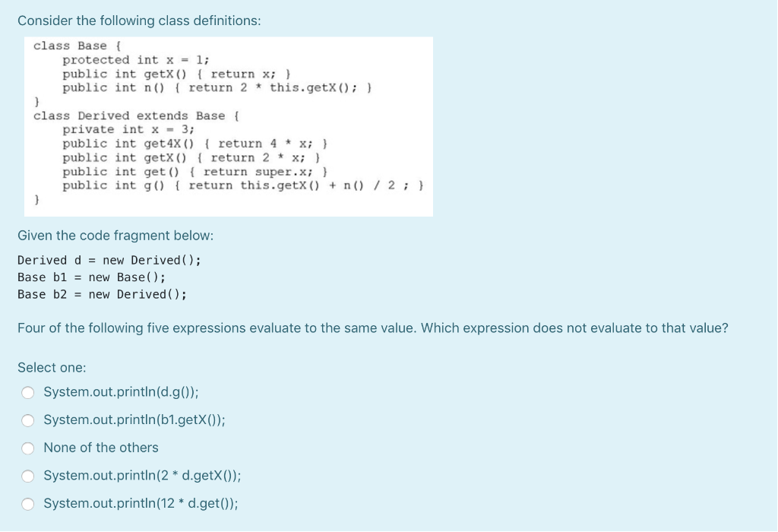Pick the middle answer choice radio button
The width and height of the screenshot is (778, 532).
pos(28,448)
